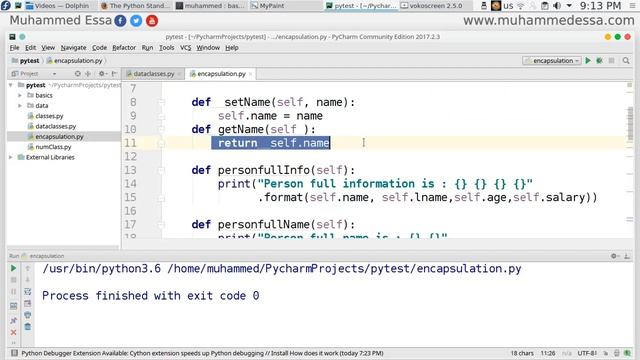
Task: Hide Run panel with the hide icon
Action: pos(627,256)
